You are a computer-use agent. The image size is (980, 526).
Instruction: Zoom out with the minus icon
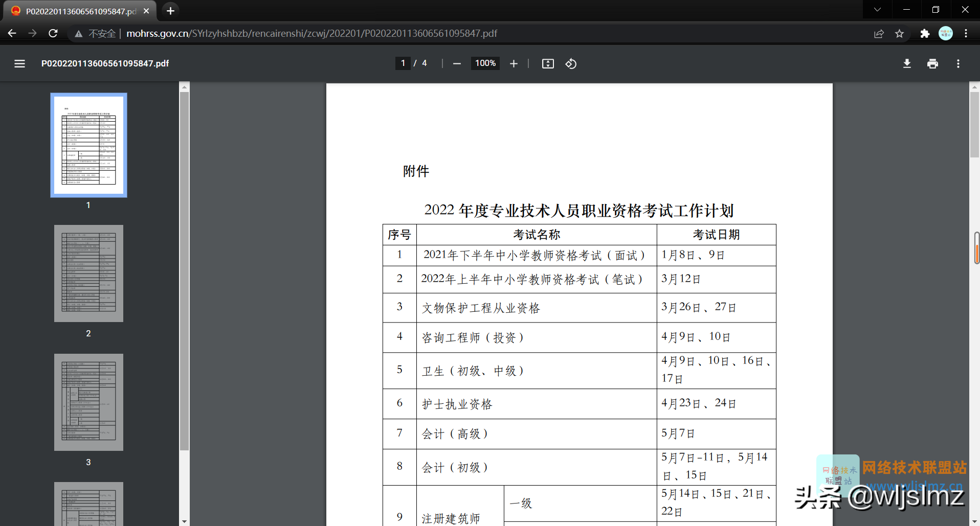point(457,63)
